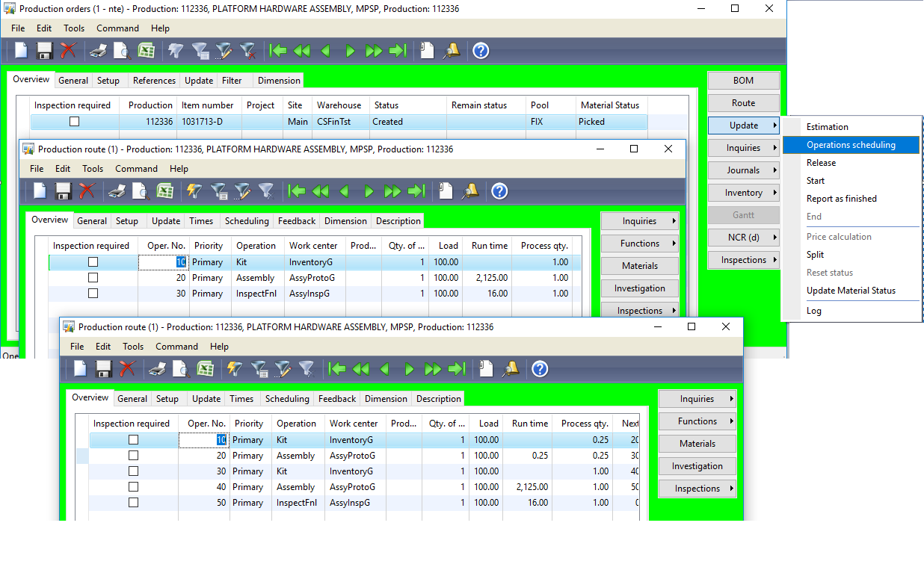This screenshot has width=924, height=567.
Task: Open Inspections dropdown in Production orders window
Action: [744, 260]
